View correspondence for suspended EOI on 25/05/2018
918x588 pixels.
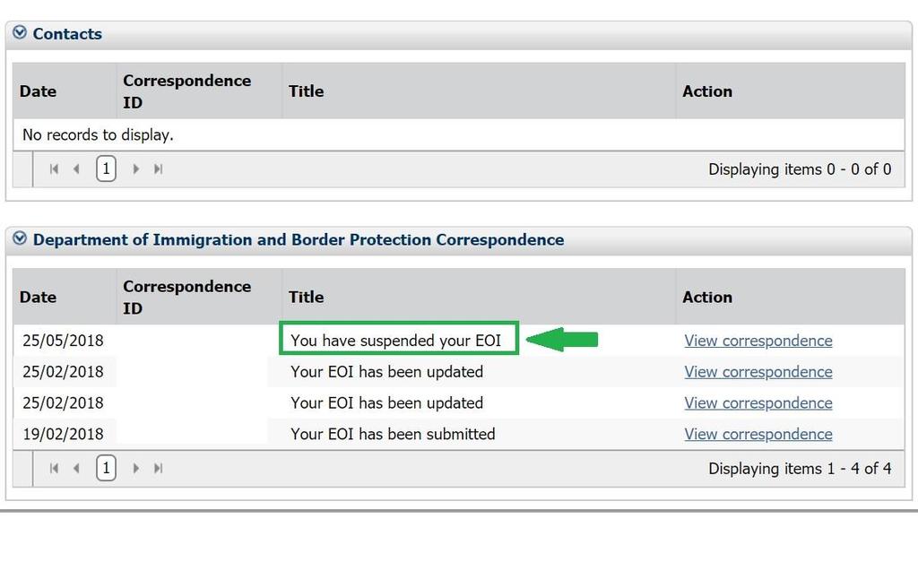758,341
